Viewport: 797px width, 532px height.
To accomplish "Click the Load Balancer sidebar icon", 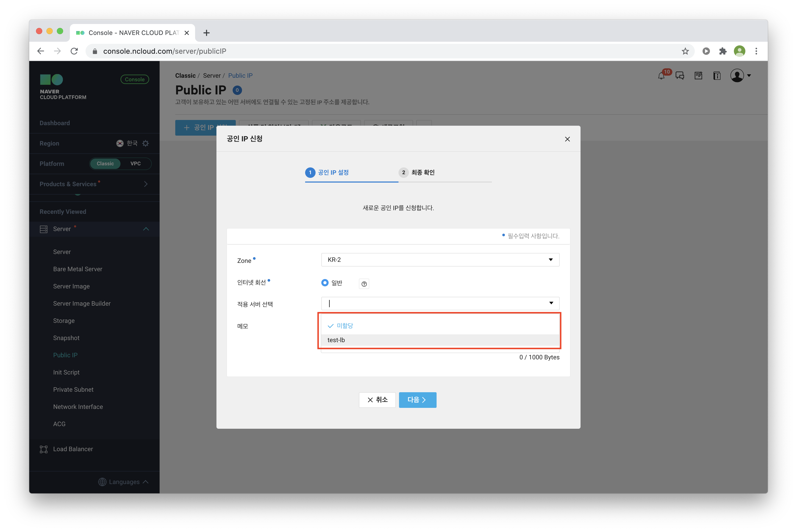I will coord(44,449).
